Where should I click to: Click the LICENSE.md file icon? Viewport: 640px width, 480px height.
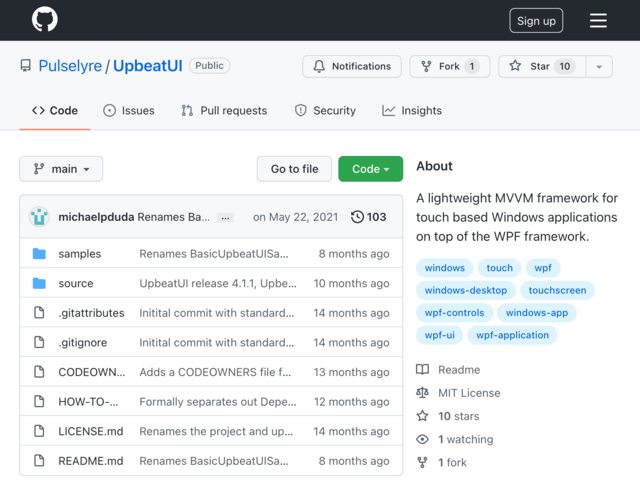point(39,431)
